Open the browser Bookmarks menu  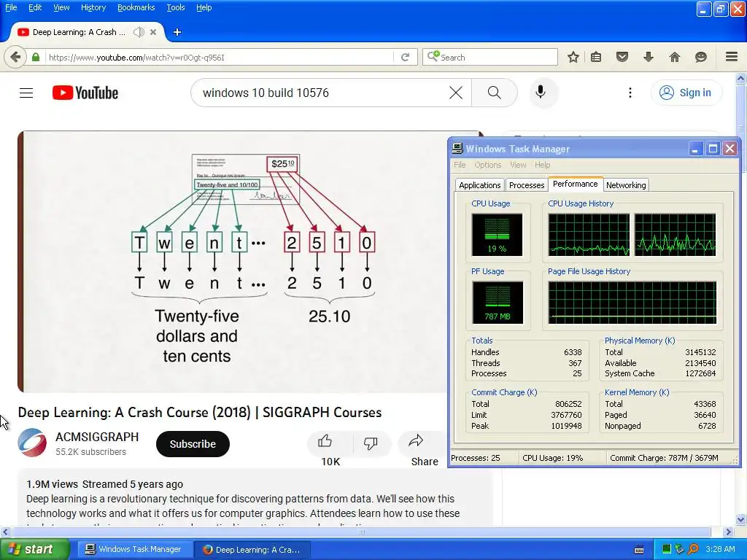click(136, 7)
